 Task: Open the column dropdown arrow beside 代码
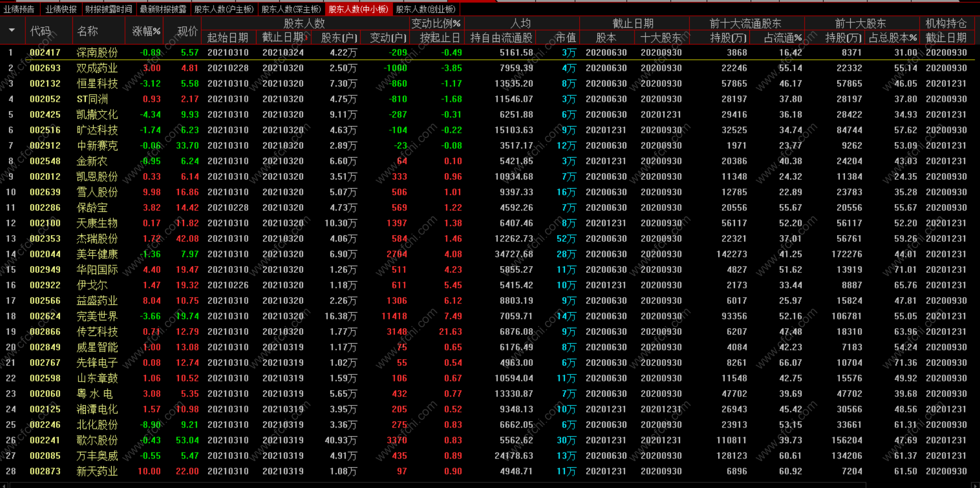click(x=12, y=30)
